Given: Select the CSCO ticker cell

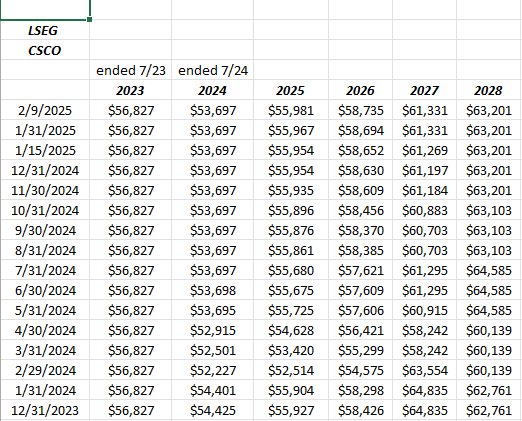Looking at the screenshot, I should tap(45, 50).
